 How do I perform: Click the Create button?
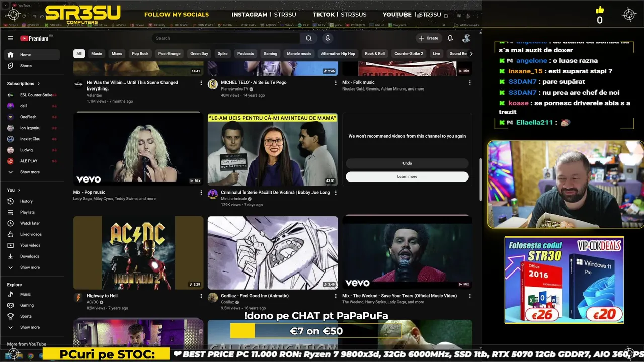tap(428, 38)
